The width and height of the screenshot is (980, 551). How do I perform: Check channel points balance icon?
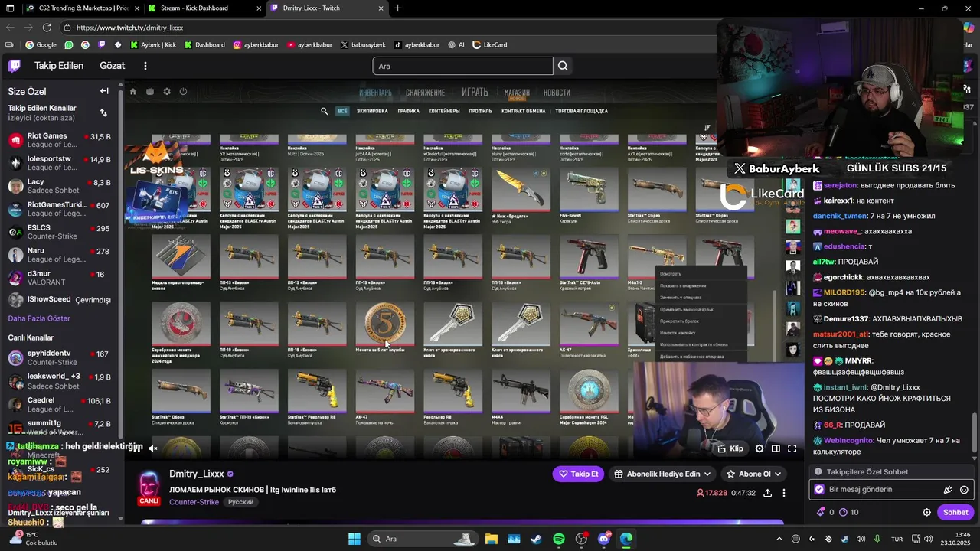tap(844, 512)
